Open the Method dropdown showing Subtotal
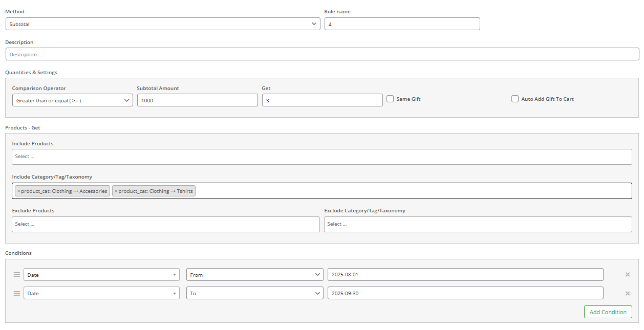The image size is (644, 330). [162, 24]
